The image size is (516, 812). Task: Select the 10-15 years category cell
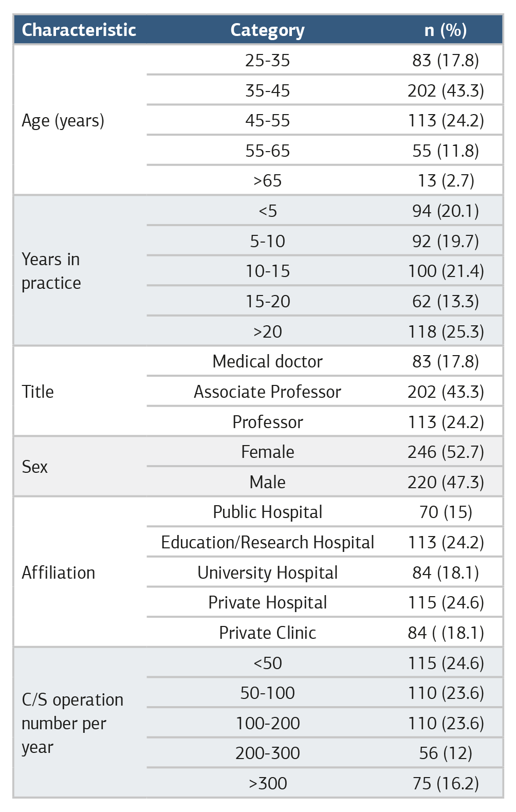(x=267, y=271)
